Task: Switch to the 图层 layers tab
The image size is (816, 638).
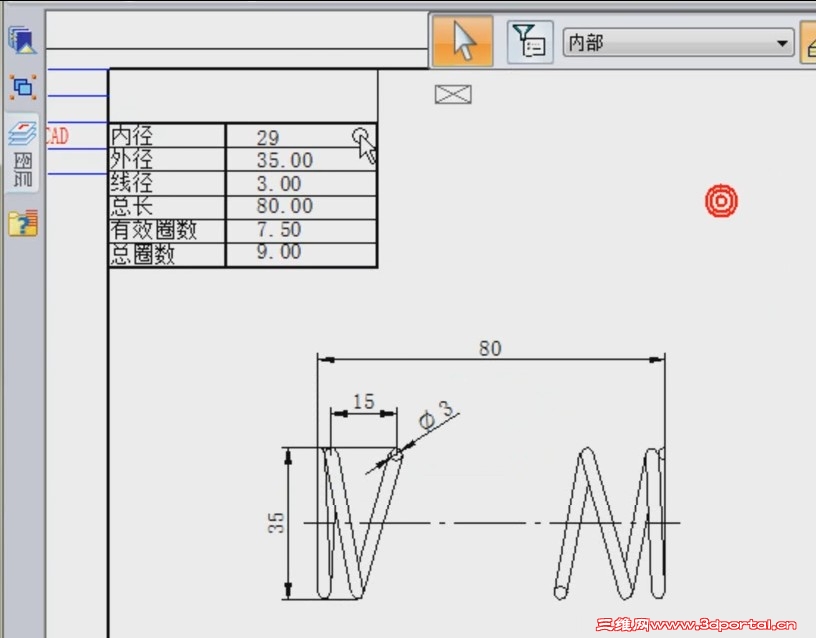Action: 22,153
